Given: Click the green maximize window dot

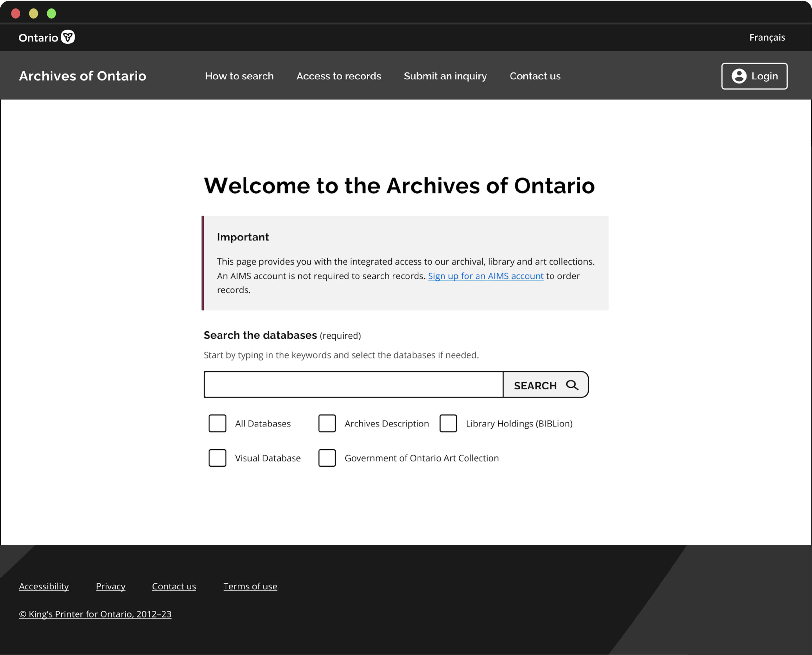Looking at the screenshot, I should coord(51,14).
